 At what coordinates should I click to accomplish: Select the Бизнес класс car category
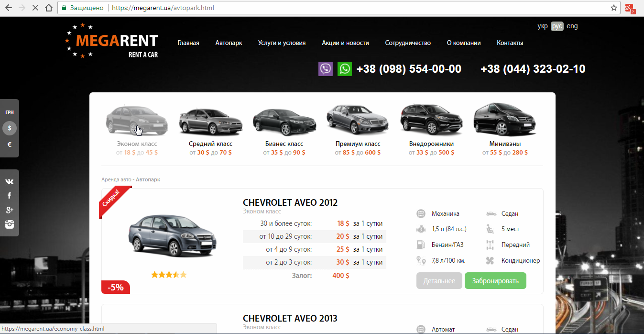coord(284,129)
